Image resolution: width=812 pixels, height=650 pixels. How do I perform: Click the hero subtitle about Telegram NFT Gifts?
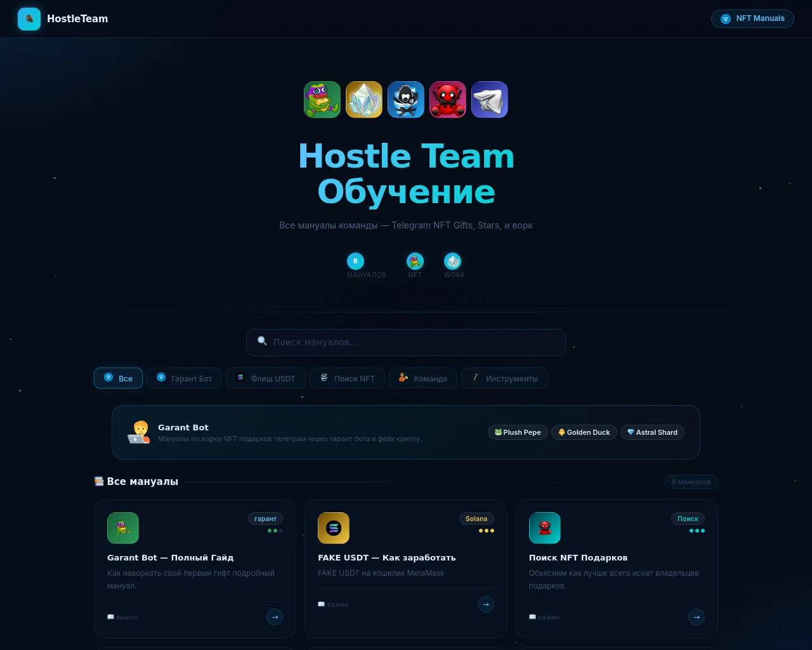[x=406, y=225]
